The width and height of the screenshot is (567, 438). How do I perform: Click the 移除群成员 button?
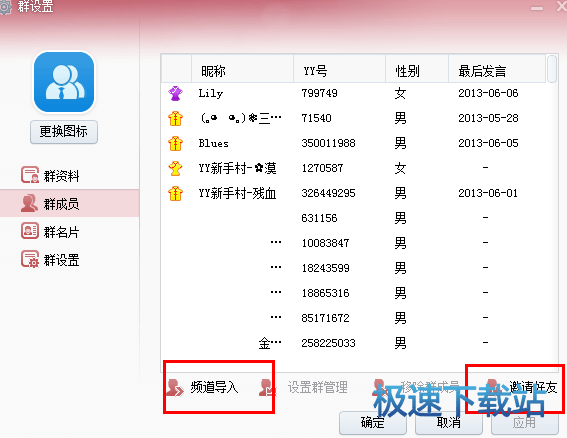416,387
